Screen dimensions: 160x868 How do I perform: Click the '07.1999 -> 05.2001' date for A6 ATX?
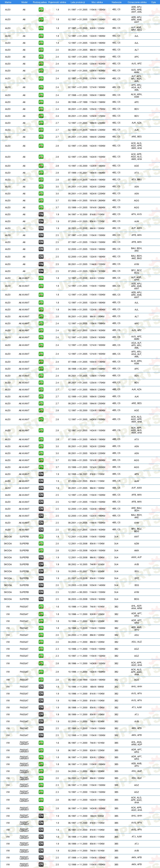click(78, 173)
